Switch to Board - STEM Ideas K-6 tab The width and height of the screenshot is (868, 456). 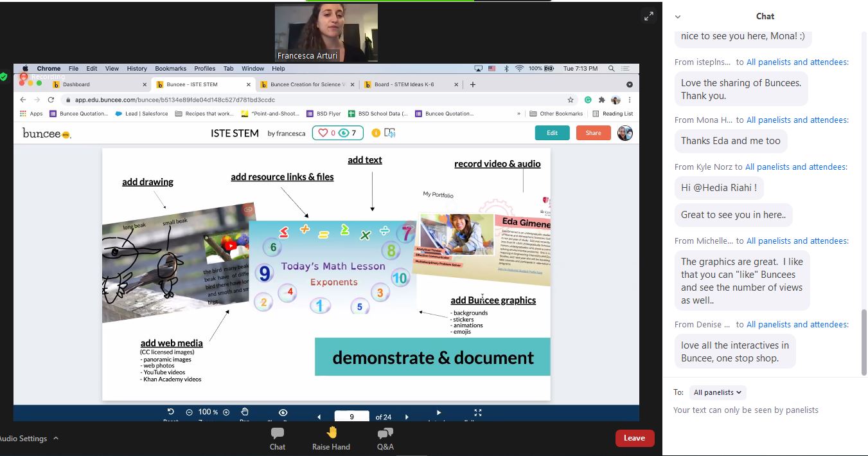click(411, 84)
